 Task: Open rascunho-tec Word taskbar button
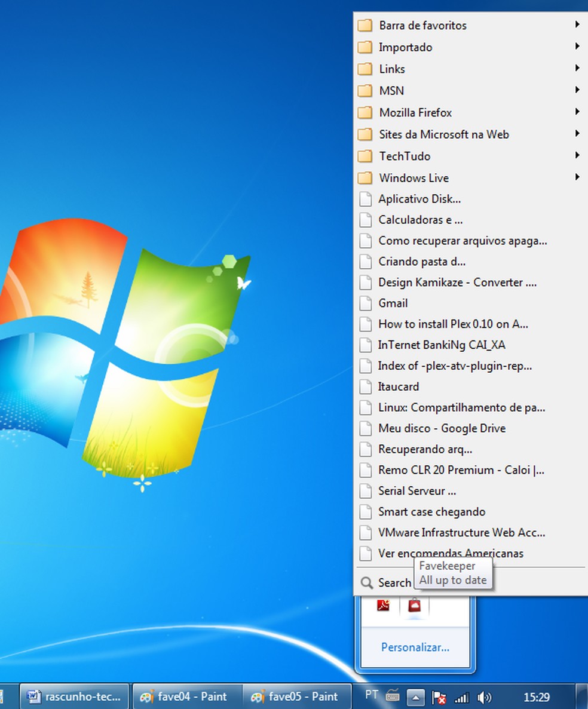click(76, 696)
